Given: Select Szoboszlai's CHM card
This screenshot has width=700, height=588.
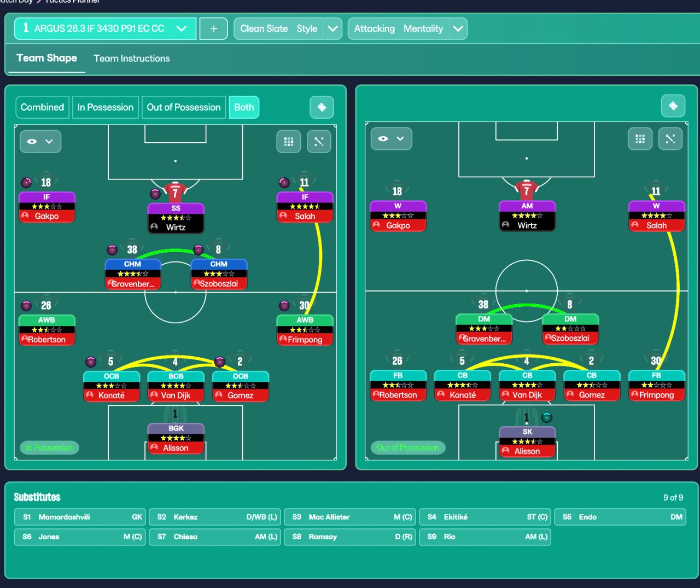Looking at the screenshot, I should (x=219, y=274).
